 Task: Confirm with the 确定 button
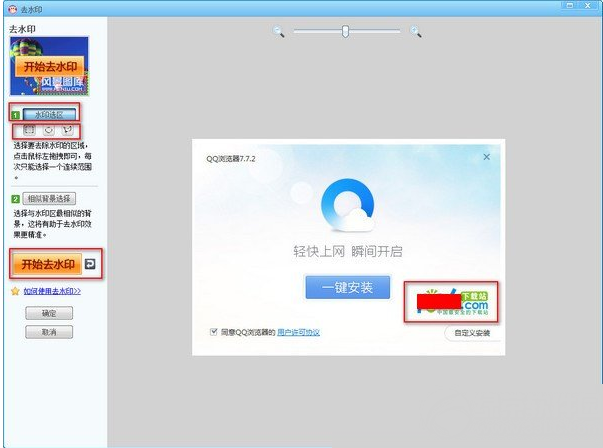pyautogui.click(x=49, y=313)
